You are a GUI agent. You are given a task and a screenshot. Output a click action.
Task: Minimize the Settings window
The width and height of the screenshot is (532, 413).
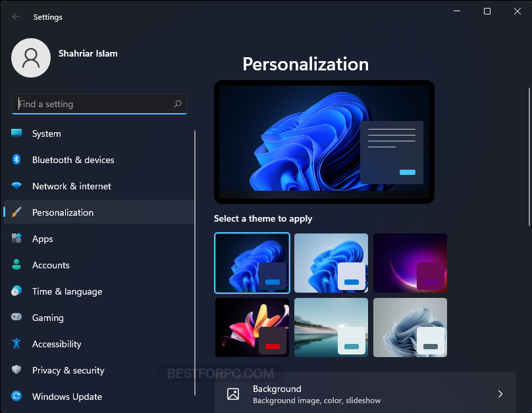[x=457, y=11]
